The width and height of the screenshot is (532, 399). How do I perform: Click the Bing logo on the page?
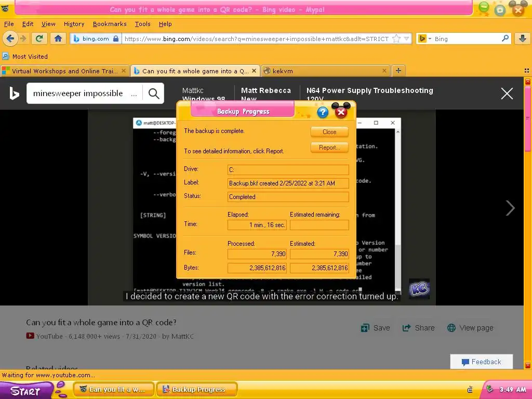click(14, 94)
